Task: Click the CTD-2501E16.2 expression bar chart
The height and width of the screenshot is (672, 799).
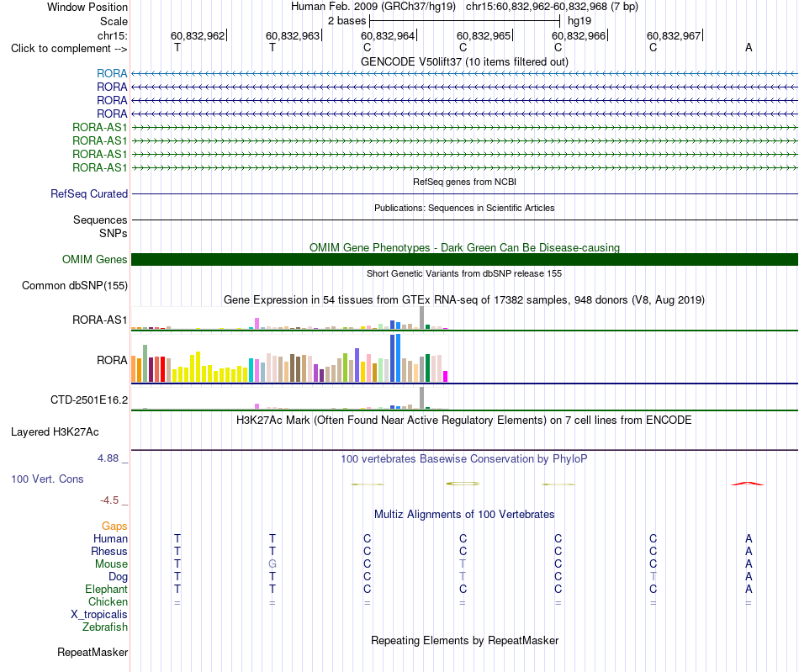Action: [289, 398]
